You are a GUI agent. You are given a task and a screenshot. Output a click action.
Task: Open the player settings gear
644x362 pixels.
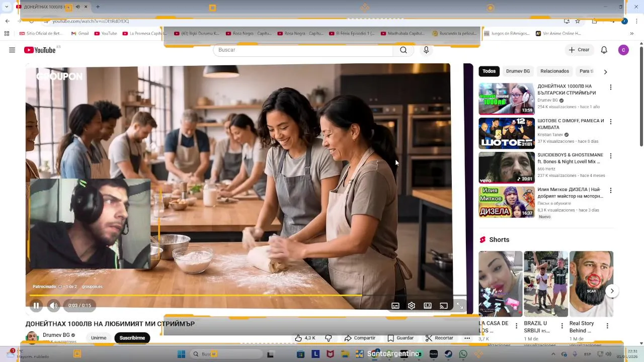pyautogui.click(x=412, y=306)
